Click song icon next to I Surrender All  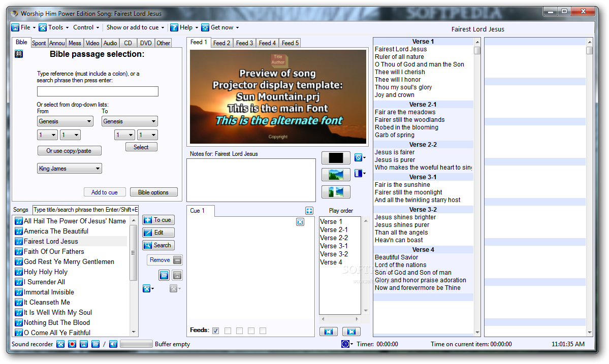pyautogui.click(x=19, y=282)
